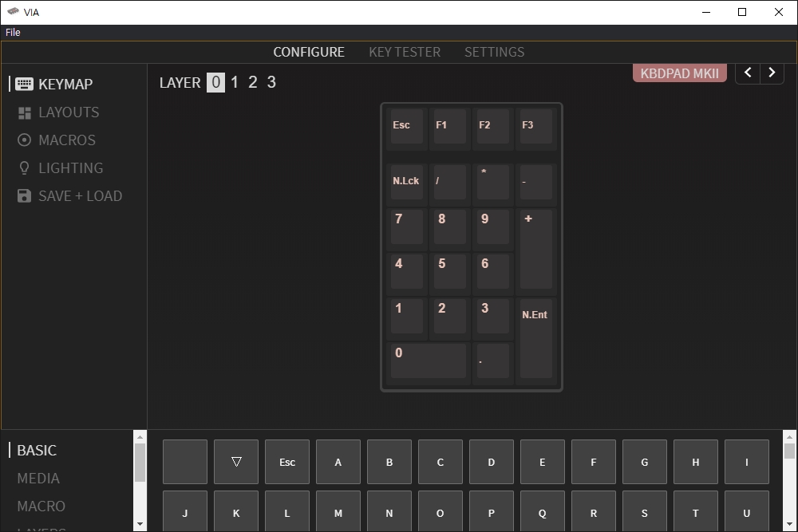Assign the D keycode from the palette
The width and height of the screenshot is (798, 532).
pos(491,462)
